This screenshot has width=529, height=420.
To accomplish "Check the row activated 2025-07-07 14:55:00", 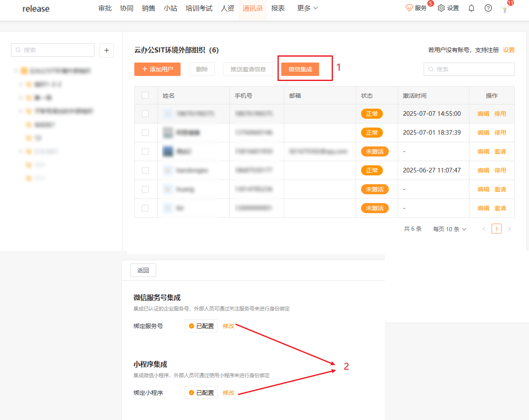I will point(145,114).
